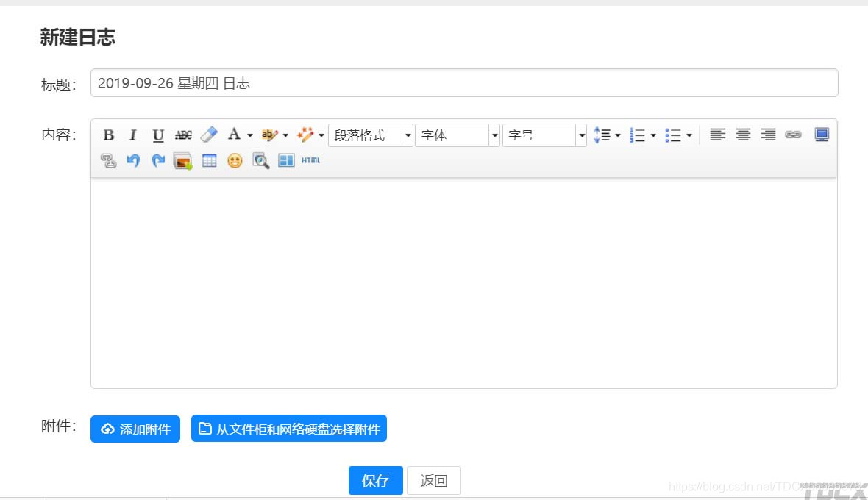Viewport: 868px width, 500px height.
Task: Open the 字体 font dropdown
Action: point(458,135)
